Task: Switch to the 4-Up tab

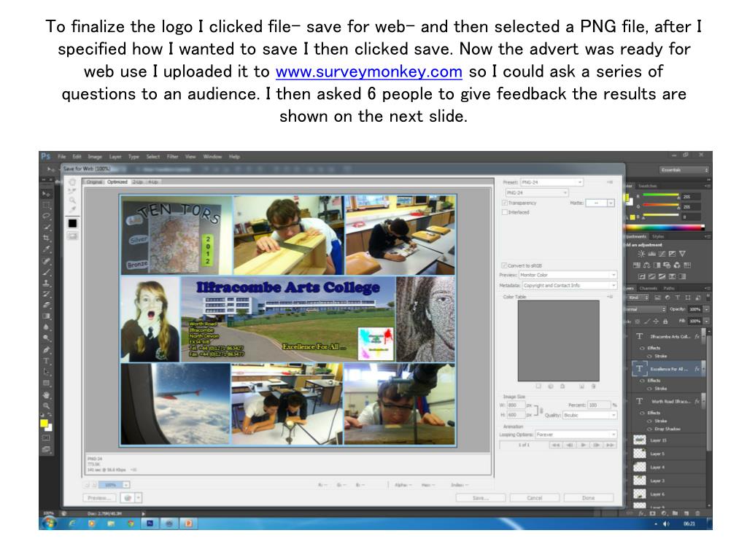Action: coord(153,182)
